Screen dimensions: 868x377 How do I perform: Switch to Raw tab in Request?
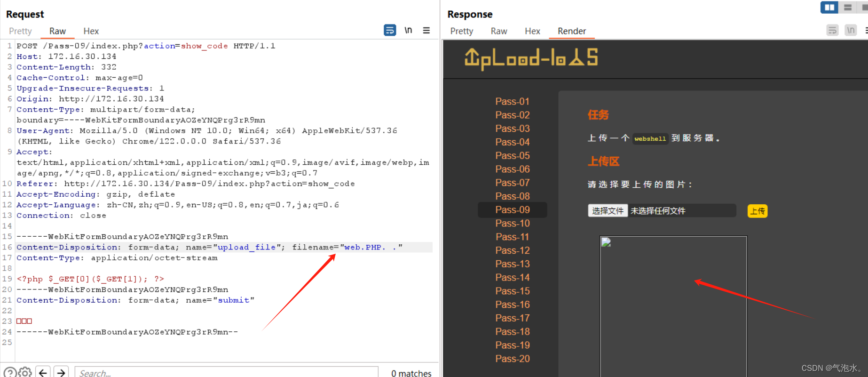57,31
